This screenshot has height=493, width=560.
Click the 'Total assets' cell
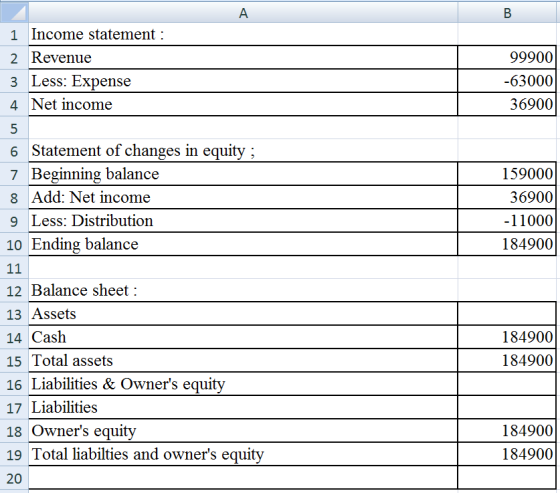[243, 360]
